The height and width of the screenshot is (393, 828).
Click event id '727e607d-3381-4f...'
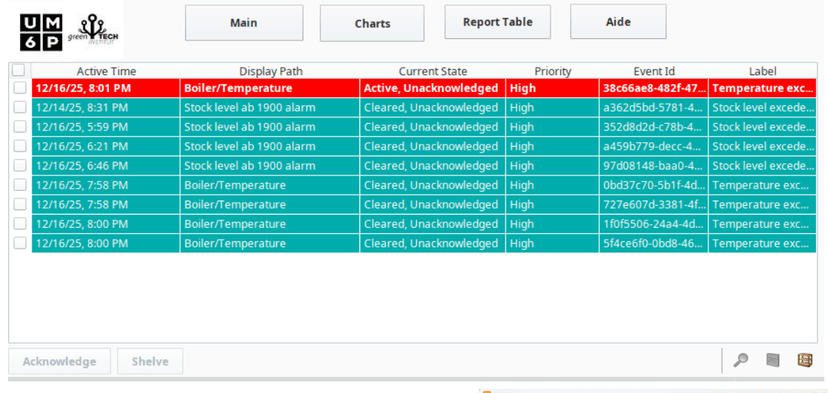point(654,204)
